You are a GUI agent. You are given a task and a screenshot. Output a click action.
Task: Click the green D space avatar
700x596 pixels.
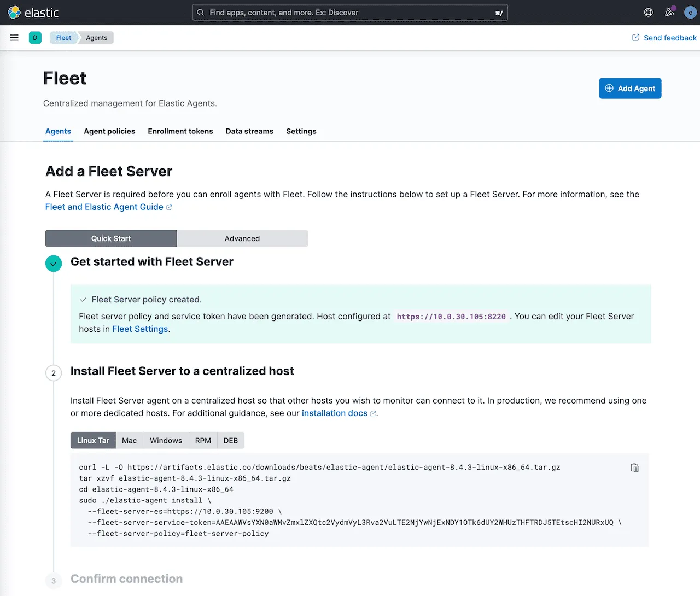(35, 38)
